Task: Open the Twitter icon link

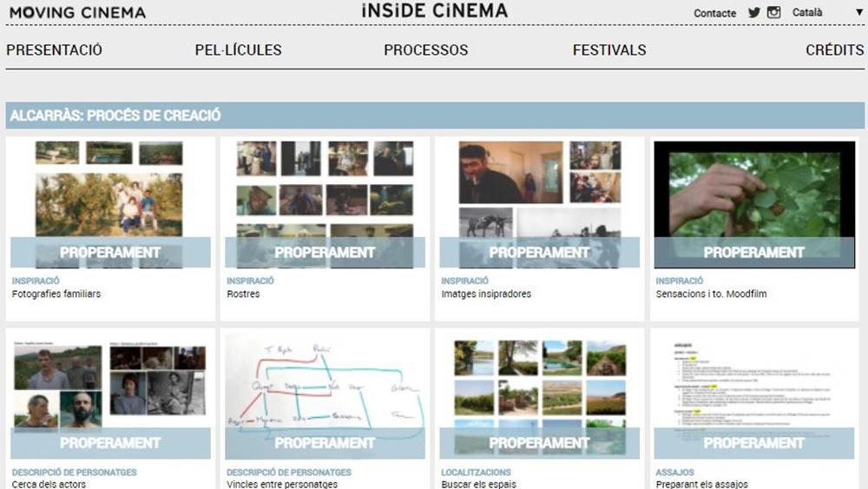Action: [x=753, y=13]
